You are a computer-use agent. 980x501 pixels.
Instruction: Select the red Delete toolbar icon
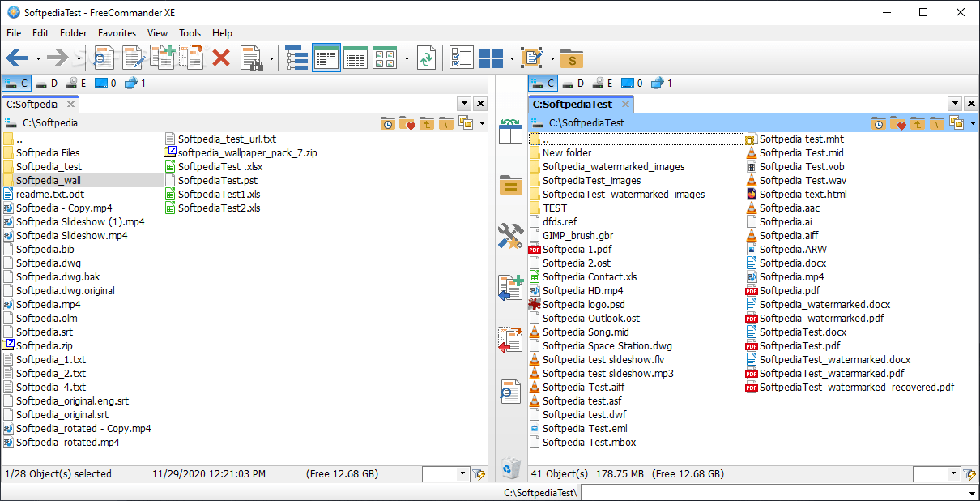221,58
